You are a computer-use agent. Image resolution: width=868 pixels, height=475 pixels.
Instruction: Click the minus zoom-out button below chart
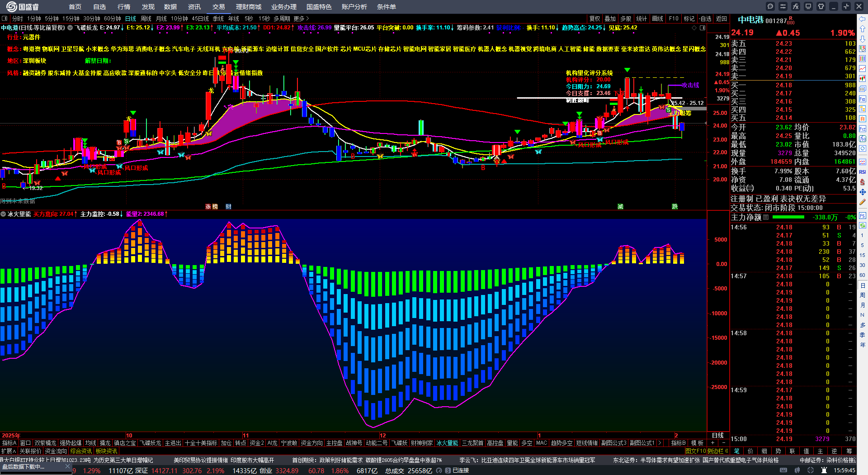[x=723, y=443]
